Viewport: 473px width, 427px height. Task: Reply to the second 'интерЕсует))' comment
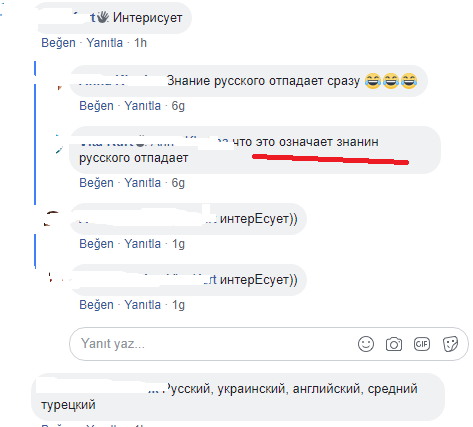point(143,305)
